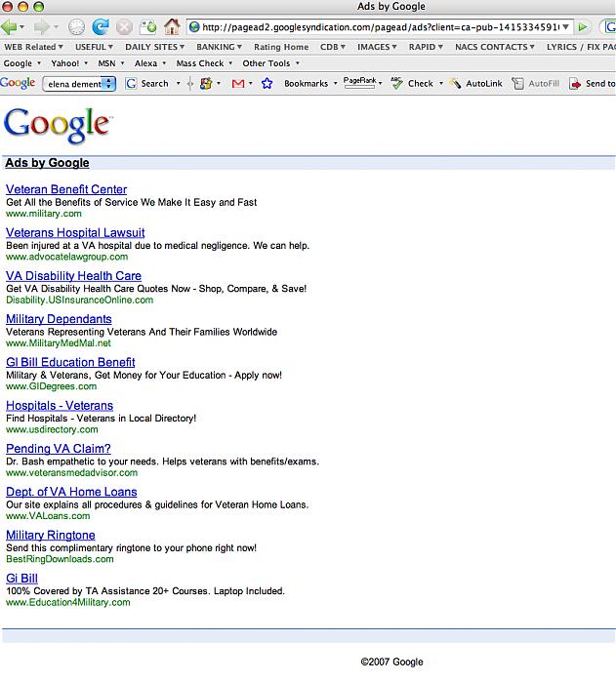Viewport: 616px width, 683px height.
Task: Click the stop loading icon
Action: point(124,27)
